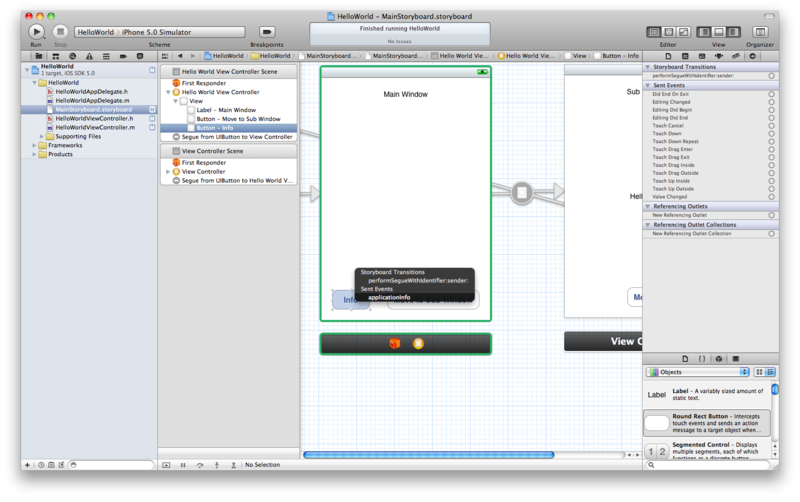Toggle the utilities pane view button
Viewport: 800px width, 502px height.
point(734,32)
